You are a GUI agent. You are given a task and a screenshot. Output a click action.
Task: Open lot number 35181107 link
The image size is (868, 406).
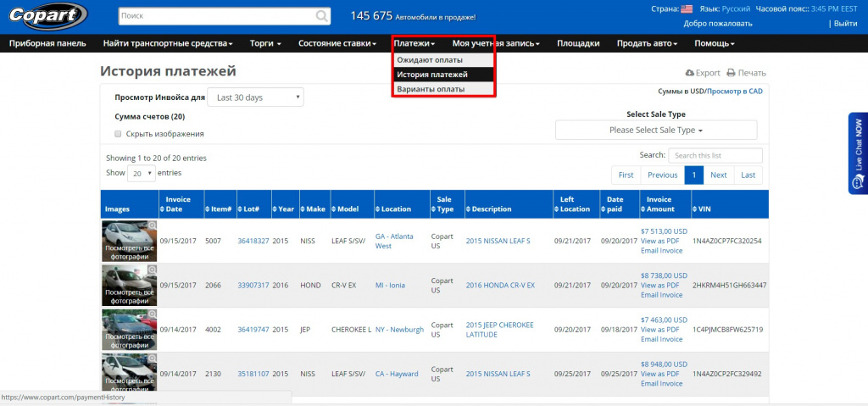253,374
